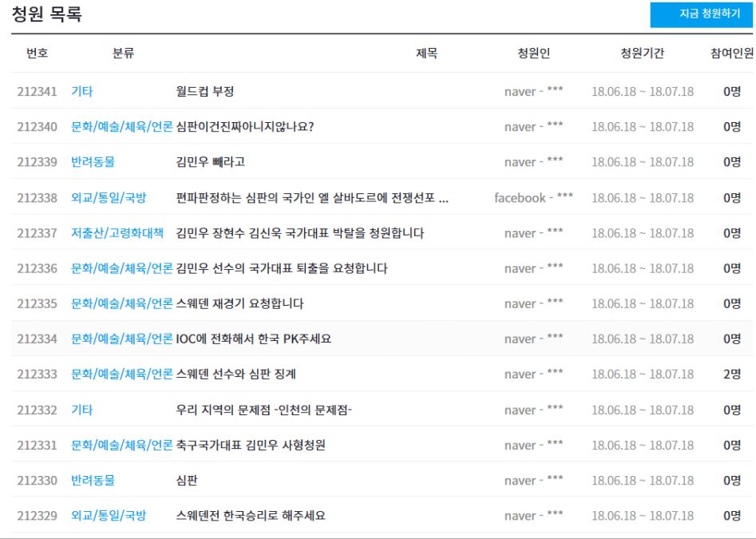756x539 pixels.
Task: Click the petition number 212333
Action: (37, 374)
